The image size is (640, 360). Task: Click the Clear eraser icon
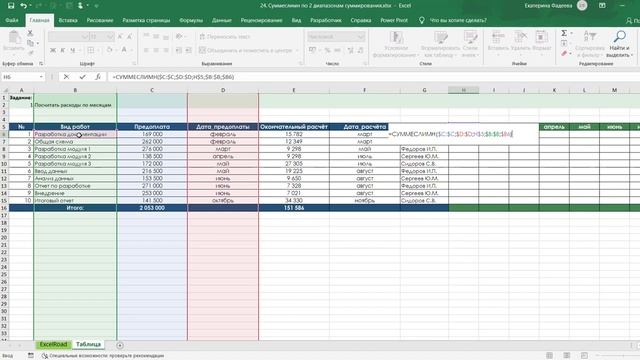click(x=564, y=53)
